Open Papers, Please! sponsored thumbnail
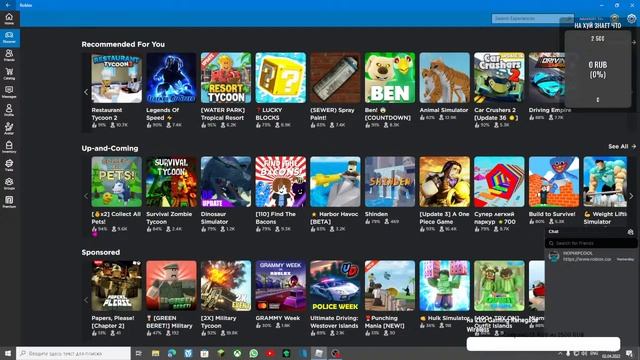Viewport: 640px width, 360px height. 117,286
